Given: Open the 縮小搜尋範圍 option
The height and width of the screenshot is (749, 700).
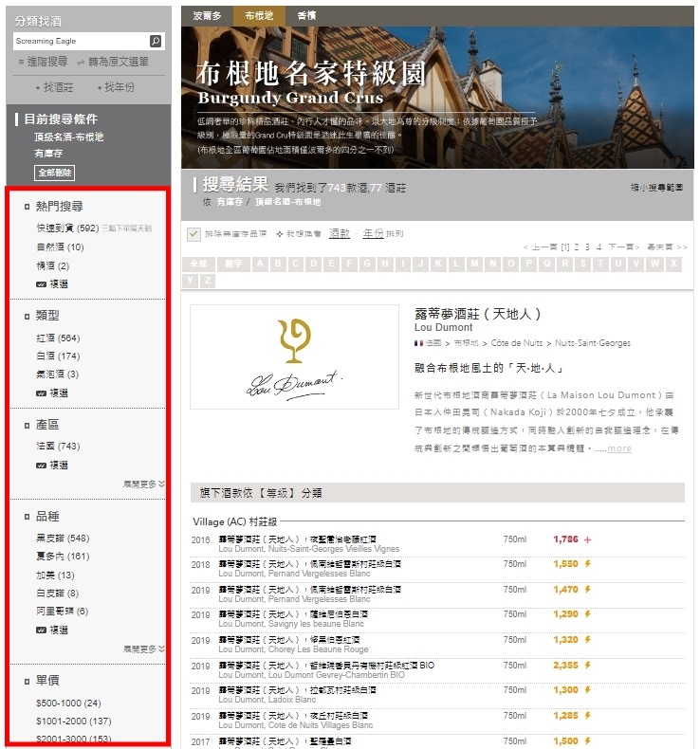Looking at the screenshot, I should pyautogui.click(x=656, y=188).
